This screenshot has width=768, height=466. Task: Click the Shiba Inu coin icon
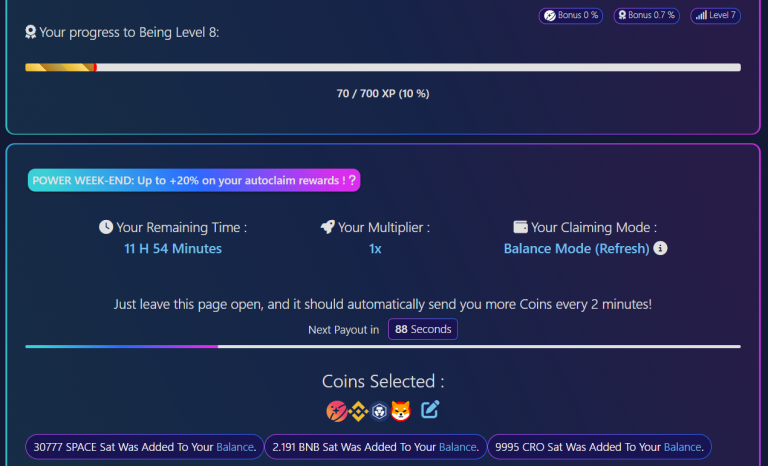[x=401, y=410]
